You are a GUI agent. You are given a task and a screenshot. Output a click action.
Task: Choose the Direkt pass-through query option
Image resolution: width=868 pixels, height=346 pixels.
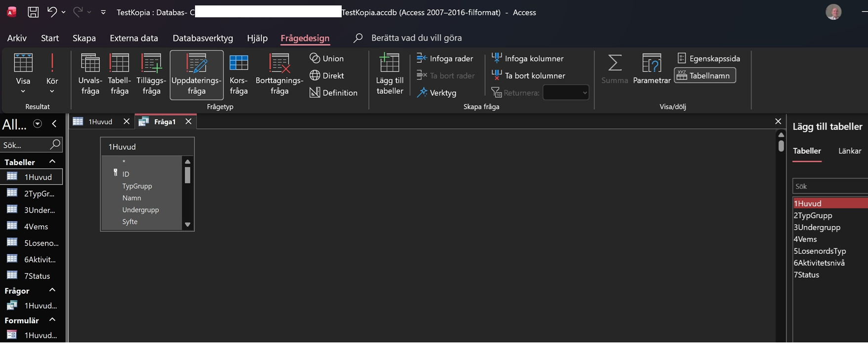click(x=326, y=76)
